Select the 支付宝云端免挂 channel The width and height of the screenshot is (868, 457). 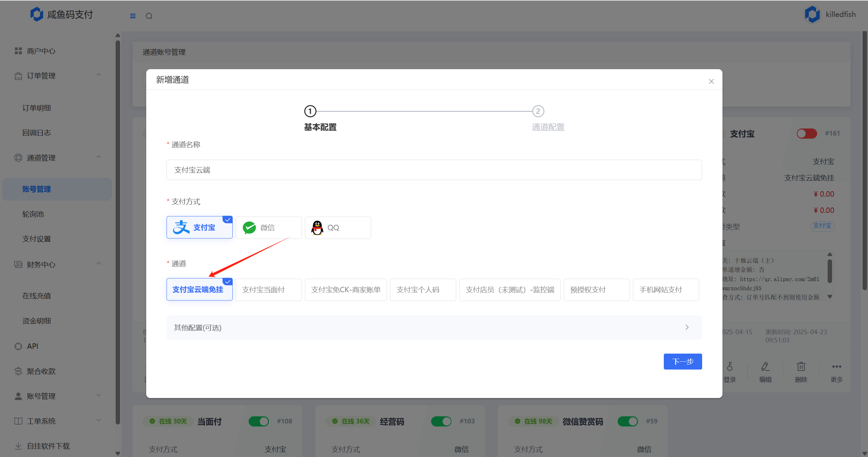[199, 290]
